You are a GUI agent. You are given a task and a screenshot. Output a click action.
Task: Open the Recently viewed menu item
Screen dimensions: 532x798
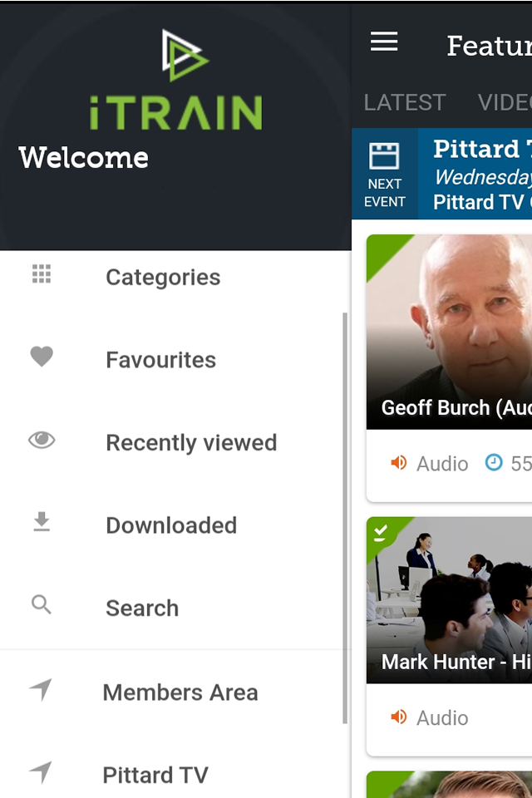click(x=191, y=442)
